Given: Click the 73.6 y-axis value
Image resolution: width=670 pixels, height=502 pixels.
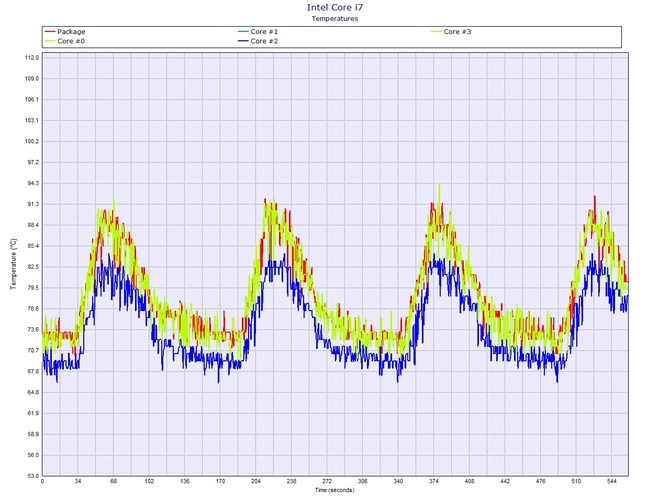Looking at the screenshot, I should pos(32,330).
